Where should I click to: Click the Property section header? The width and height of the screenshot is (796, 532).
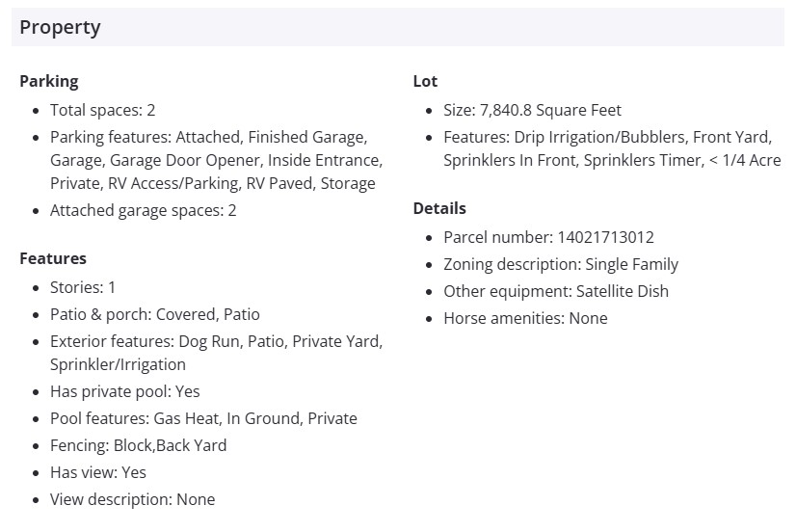(x=60, y=27)
